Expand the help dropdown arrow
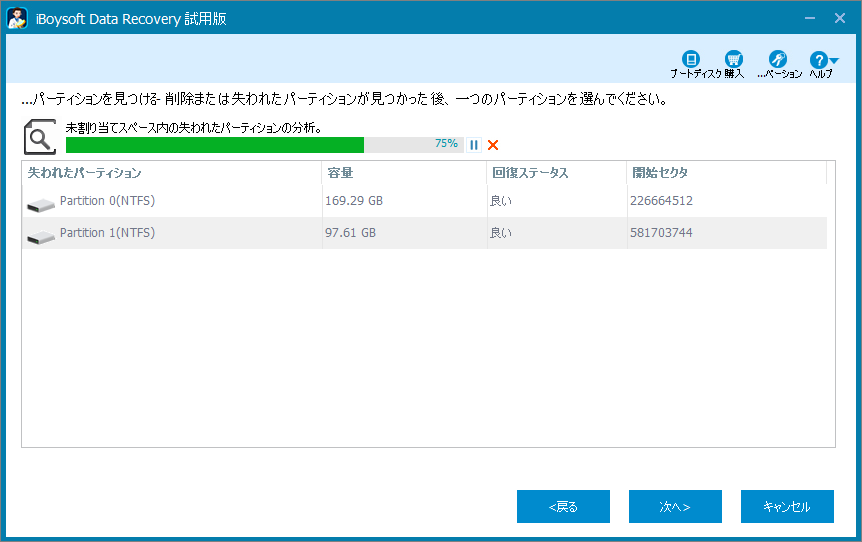The height and width of the screenshot is (542, 862). coord(834,60)
